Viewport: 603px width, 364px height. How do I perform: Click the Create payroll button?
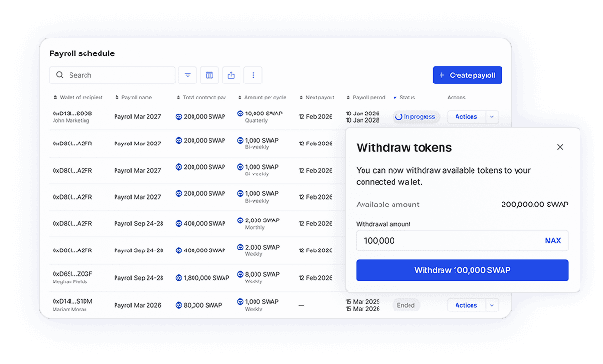tap(467, 75)
